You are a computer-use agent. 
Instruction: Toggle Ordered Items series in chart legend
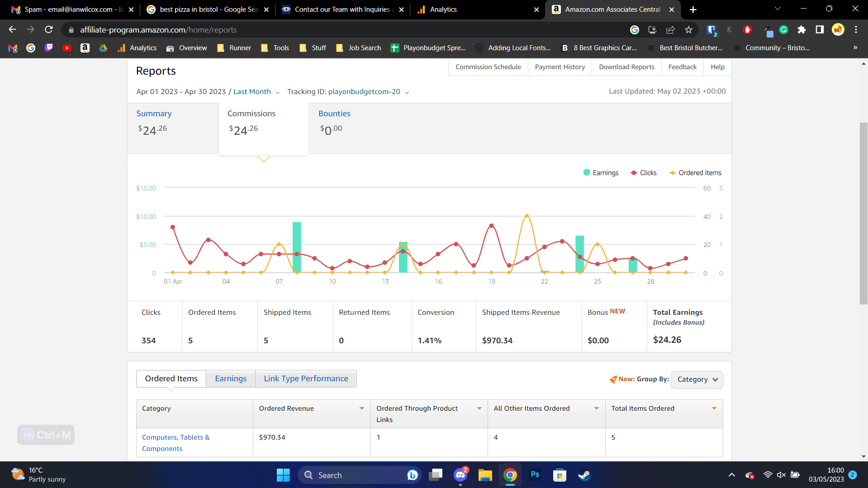(x=695, y=173)
